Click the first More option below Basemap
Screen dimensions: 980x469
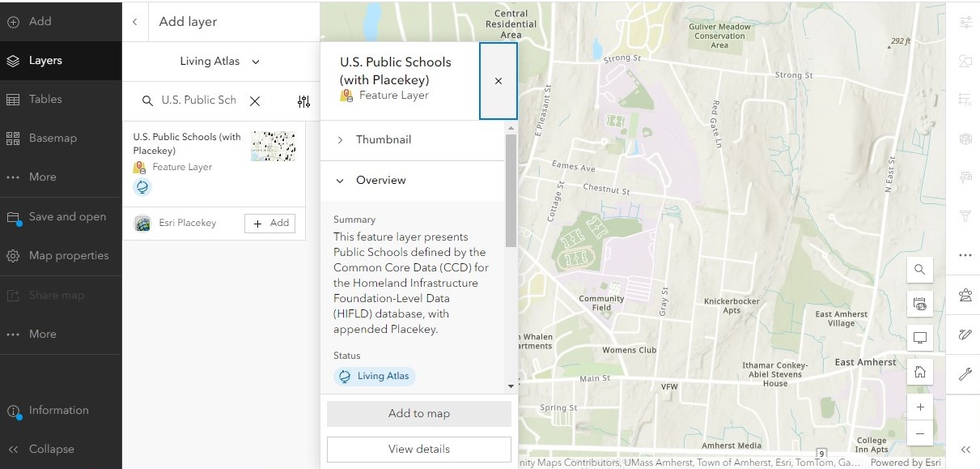[x=61, y=177]
